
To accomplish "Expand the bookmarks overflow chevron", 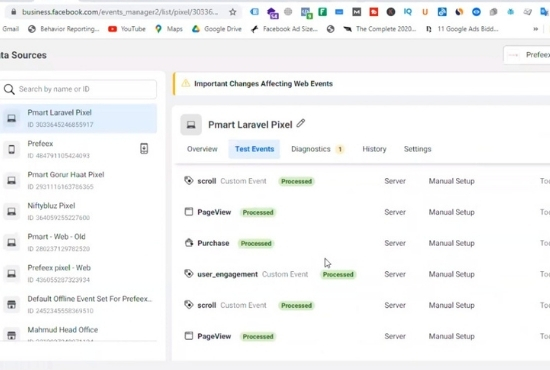I will (x=536, y=29).
